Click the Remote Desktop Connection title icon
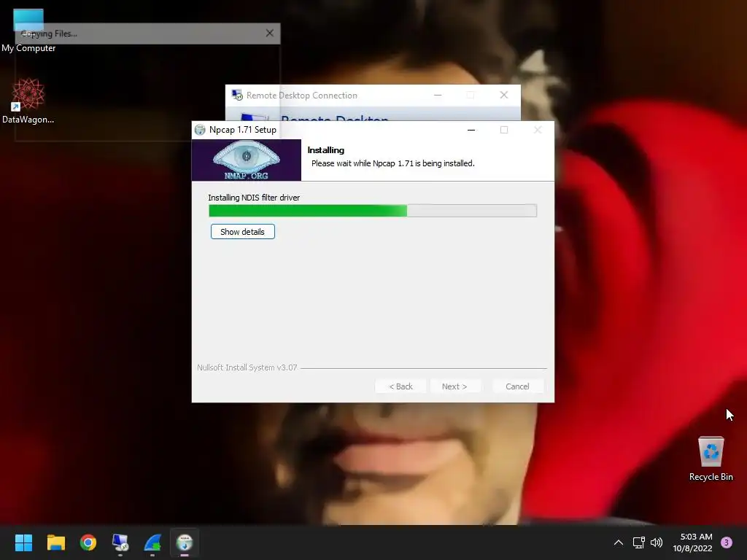 tap(237, 96)
